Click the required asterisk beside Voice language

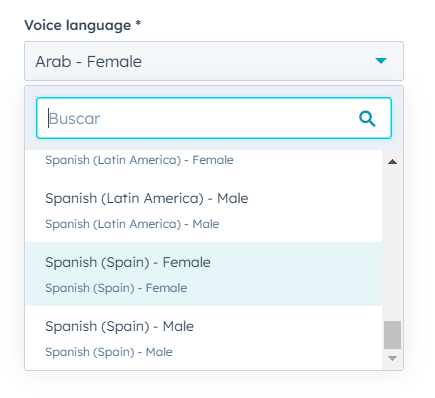[138, 23]
